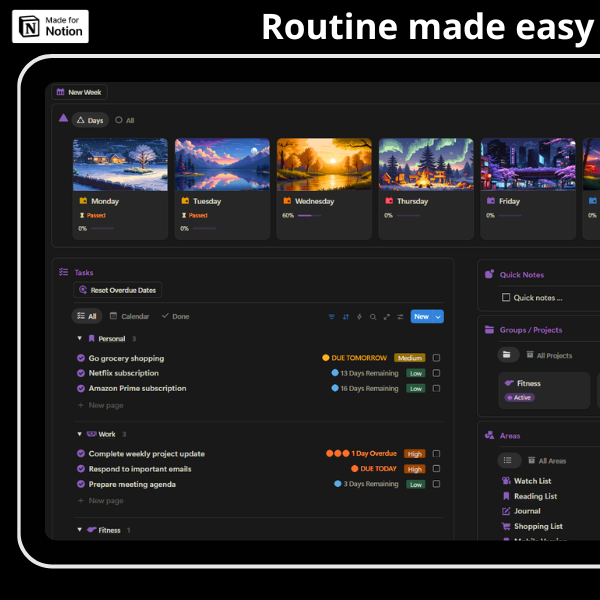Click the Shopping List cart icon
The image size is (600, 600).
506,526
